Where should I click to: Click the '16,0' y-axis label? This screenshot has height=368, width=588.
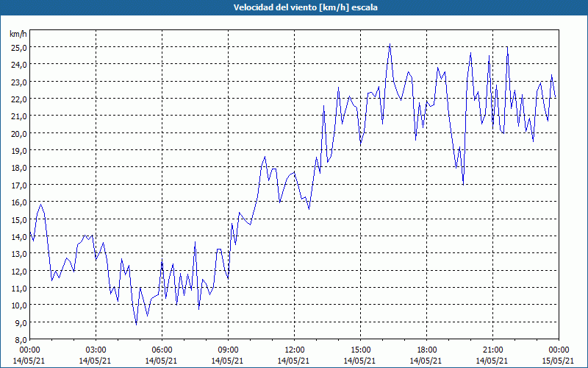tap(20, 202)
